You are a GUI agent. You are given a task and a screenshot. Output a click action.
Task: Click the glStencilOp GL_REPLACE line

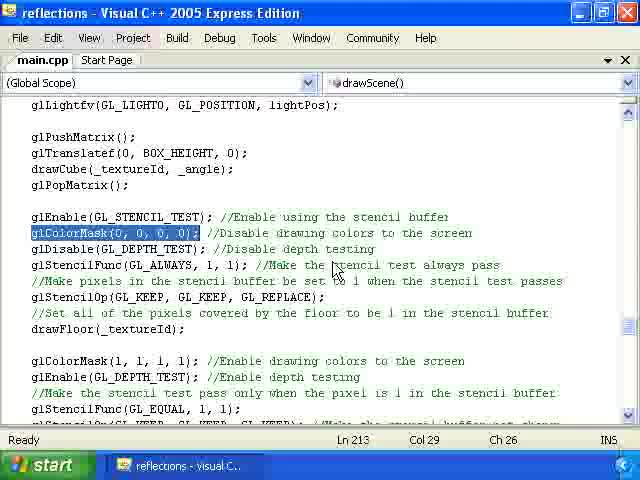pos(178,297)
